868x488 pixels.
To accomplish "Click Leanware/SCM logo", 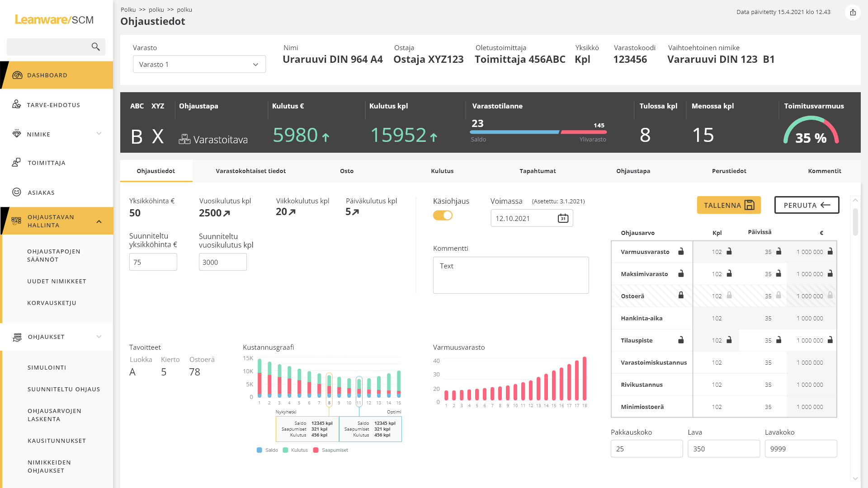I will pos(54,19).
